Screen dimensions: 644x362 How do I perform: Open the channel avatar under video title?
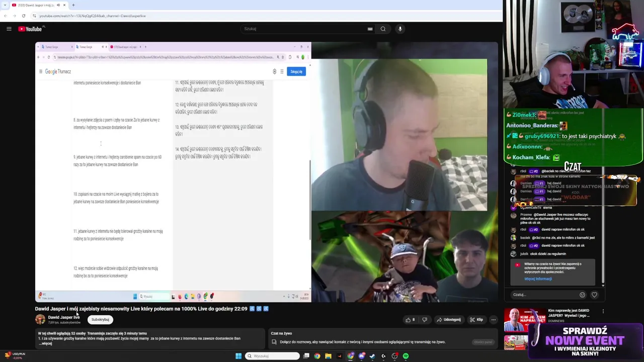pos(40,319)
